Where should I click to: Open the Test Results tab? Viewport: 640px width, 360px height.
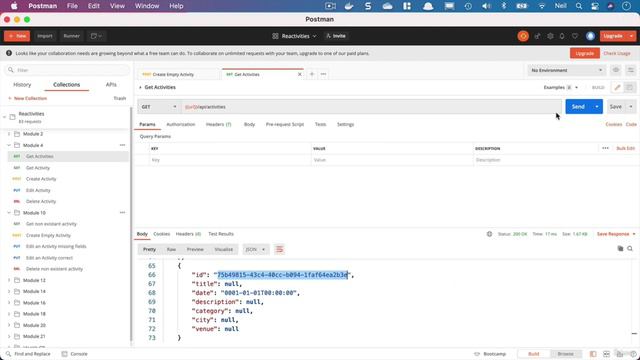coord(221,234)
